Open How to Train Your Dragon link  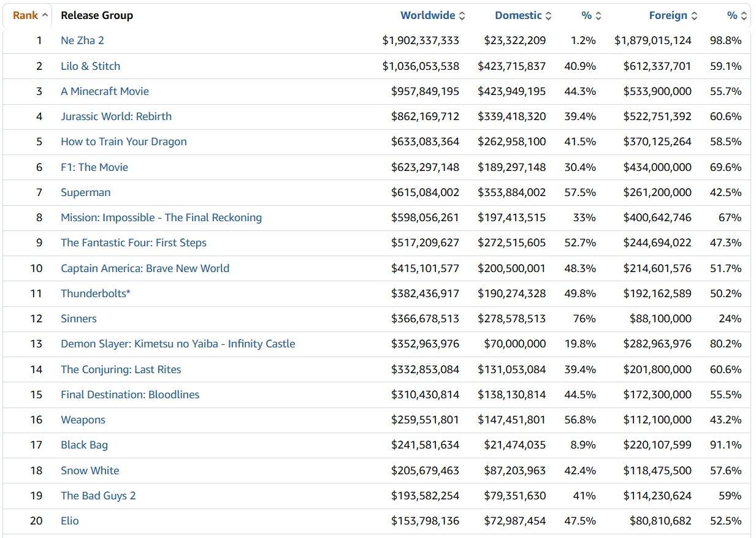coord(123,142)
